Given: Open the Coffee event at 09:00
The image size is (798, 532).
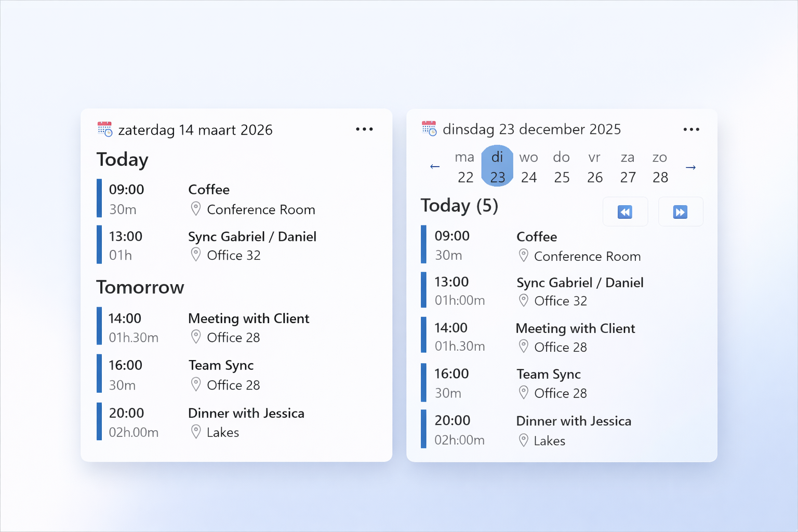Looking at the screenshot, I should tap(209, 189).
